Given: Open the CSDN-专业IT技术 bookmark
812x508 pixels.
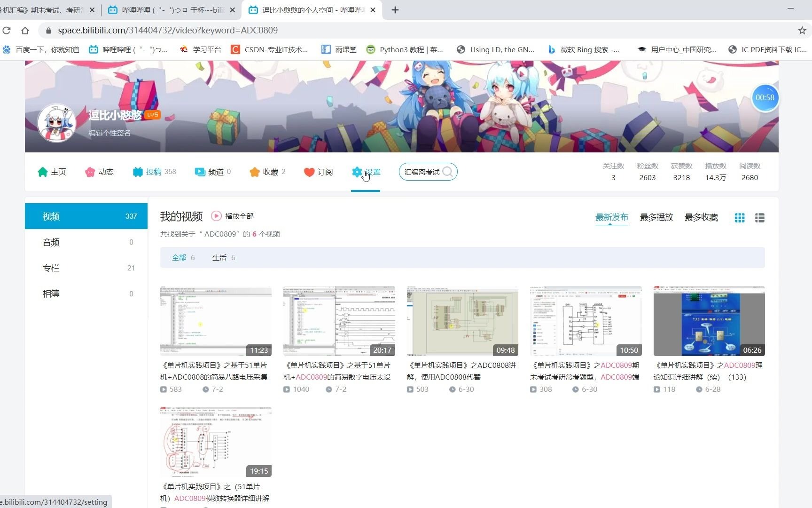Looking at the screenshot, I should 270,49.
